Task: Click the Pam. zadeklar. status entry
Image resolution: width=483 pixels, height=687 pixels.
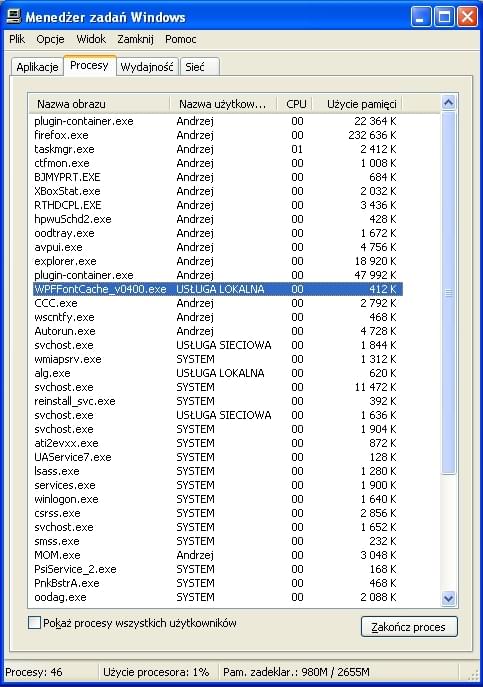Action: coord(296,672)
